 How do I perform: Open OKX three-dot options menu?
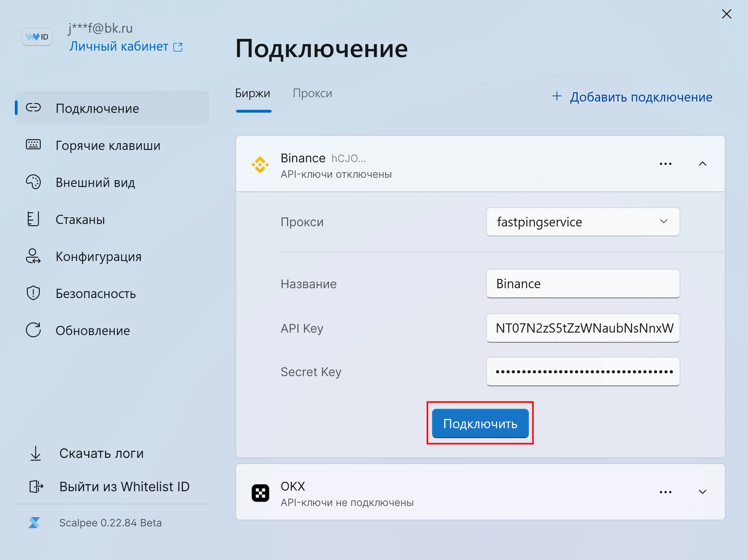point(665,492)
